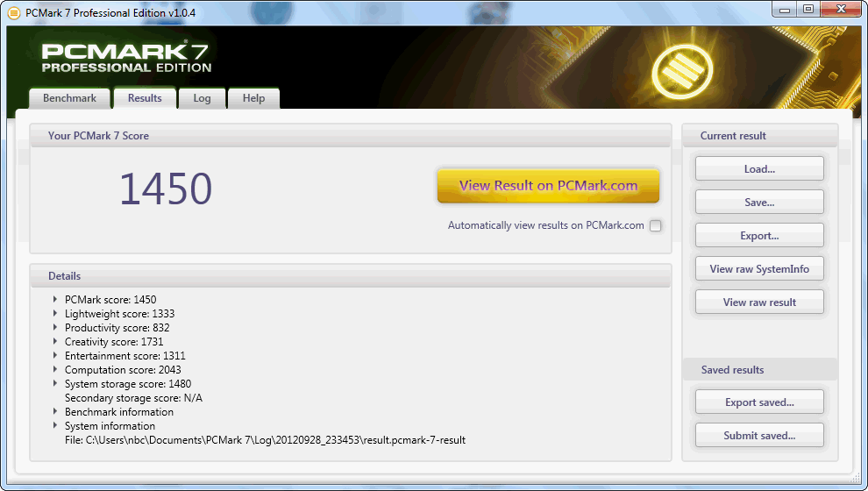868x491 pixels.
Task: Click the Creativity score: 1731 text
Action: (114, 341)
